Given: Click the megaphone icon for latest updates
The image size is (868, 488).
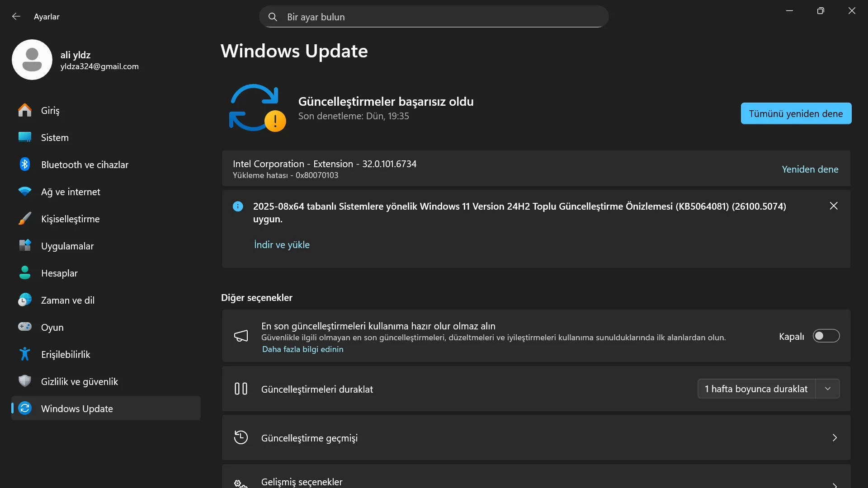Looking at the screenshot, I should tap(241, 336).
